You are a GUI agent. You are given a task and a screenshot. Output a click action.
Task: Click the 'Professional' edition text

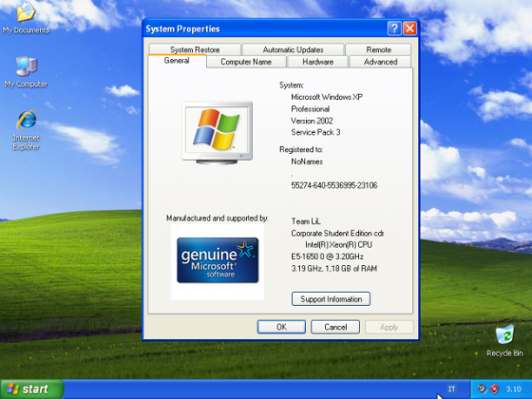[310, 109]
